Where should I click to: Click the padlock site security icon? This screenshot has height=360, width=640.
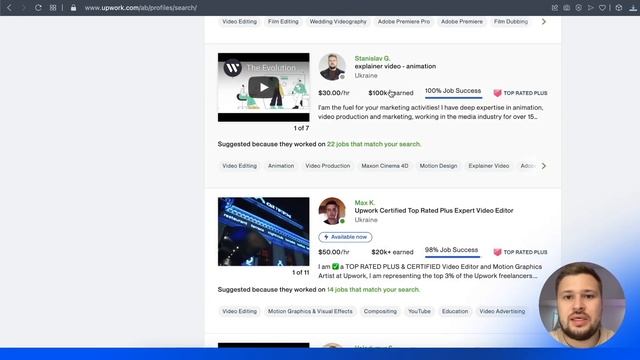pyautogui.click(x=73, y=7)
